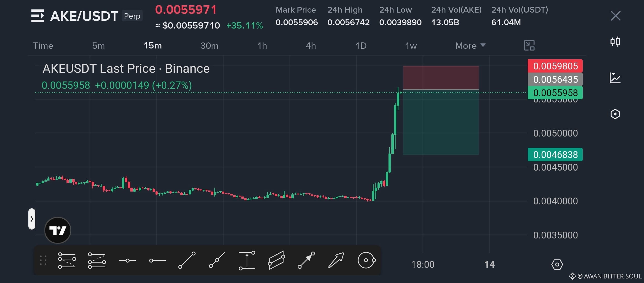Click the 0.0050000 price axis label
This screenshot has height=283, width=644.
[556, 133]
